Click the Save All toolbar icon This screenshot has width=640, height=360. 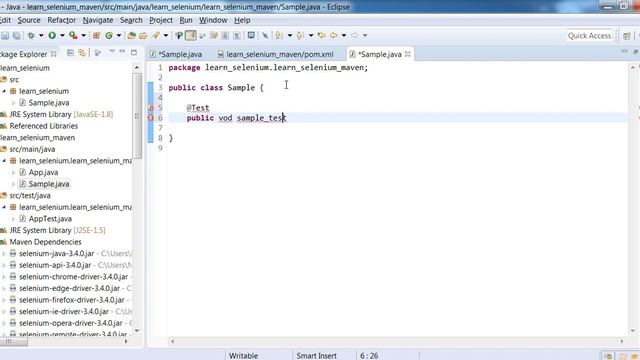(x=17, y=36)
